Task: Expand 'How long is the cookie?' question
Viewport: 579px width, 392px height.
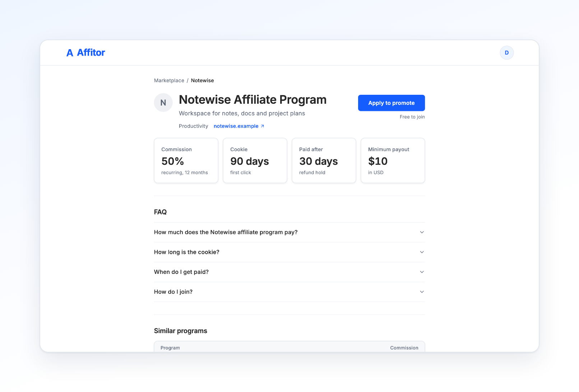Action: [x=289, y=252]
